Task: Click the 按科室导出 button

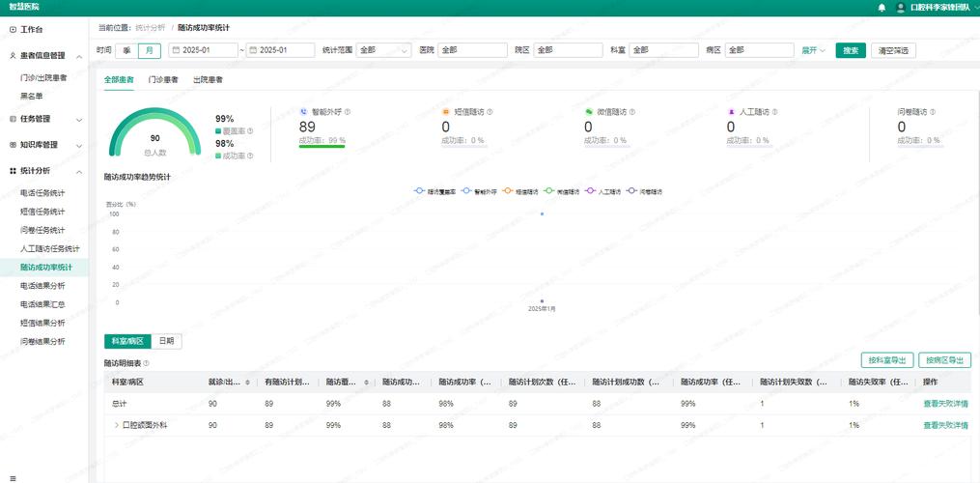Action: (887, 359)
